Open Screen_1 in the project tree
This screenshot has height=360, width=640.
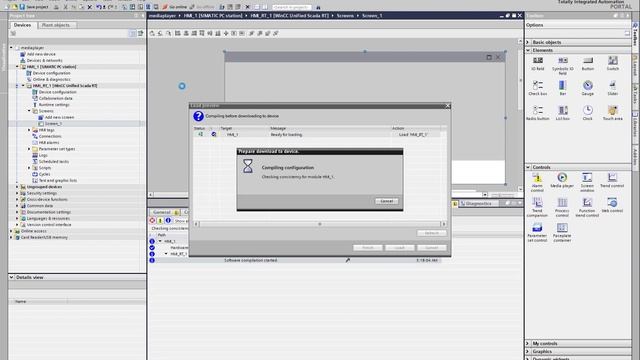53,124
